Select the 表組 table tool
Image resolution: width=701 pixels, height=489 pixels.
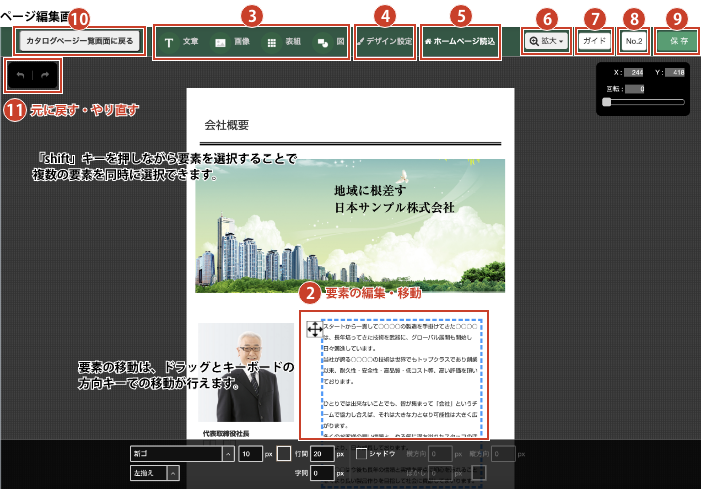[x=283, y=43]
